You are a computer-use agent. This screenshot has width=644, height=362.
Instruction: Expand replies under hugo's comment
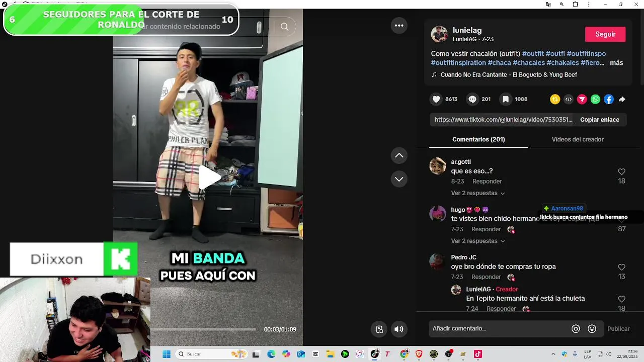pyautogui.click(x=478, y=241)
